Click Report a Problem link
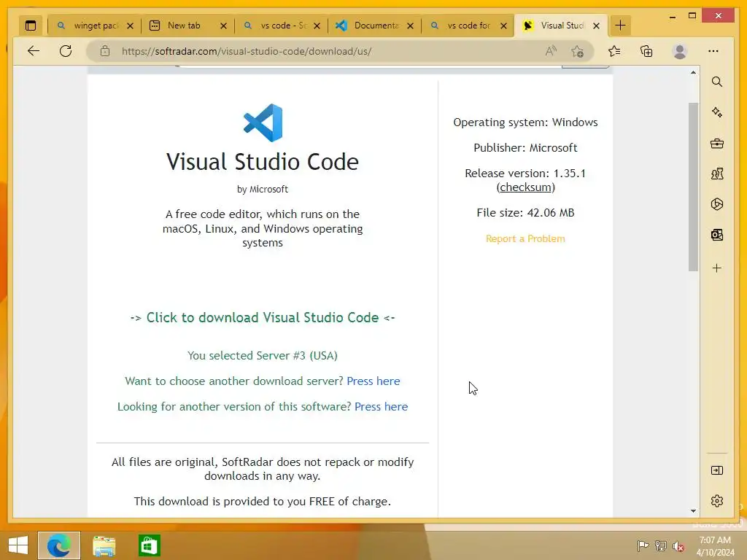The width and height of the screenshot is (747, 560). pos(525,238)
